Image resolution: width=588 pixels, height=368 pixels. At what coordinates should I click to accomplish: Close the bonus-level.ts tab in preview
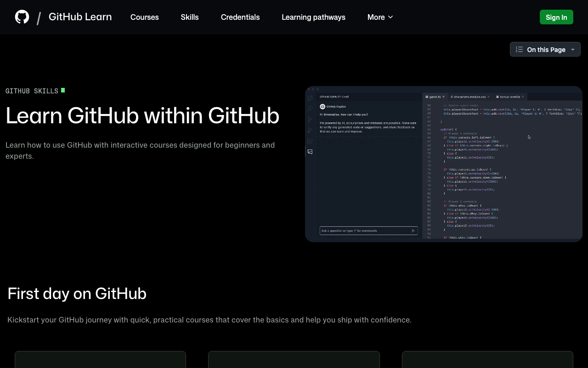tap(523, 97)
